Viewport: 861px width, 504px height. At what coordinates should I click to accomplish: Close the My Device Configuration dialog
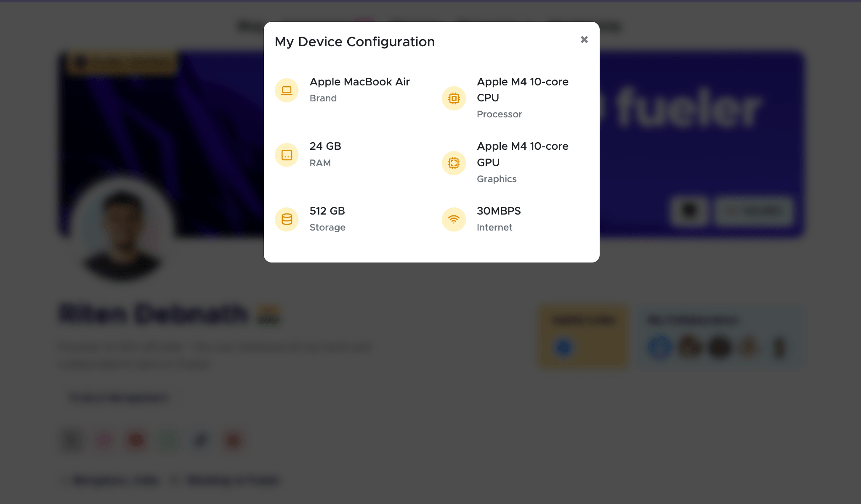pos(584,40)
